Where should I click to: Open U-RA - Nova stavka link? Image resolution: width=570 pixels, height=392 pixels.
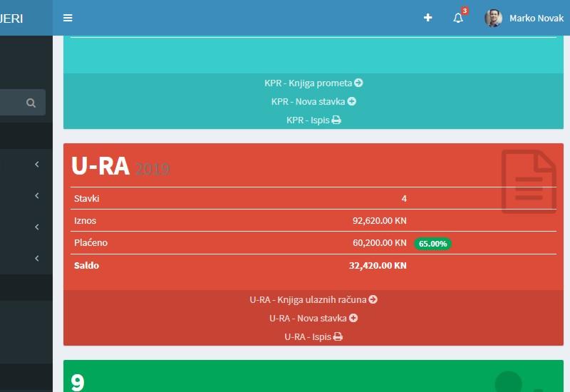pyautogui.click(x=313, y=318)
